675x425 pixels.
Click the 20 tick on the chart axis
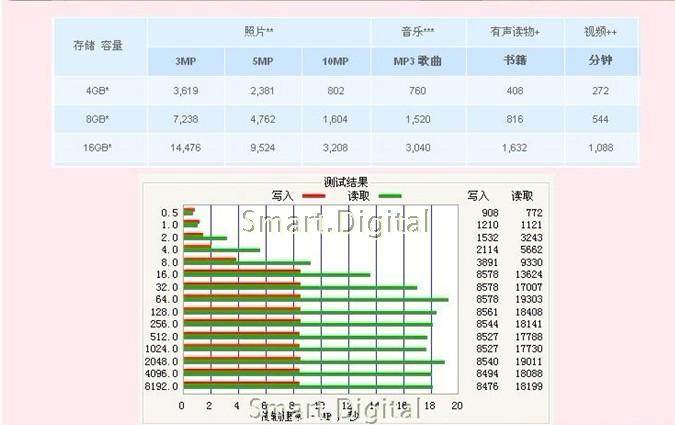[x=456, y=406]
